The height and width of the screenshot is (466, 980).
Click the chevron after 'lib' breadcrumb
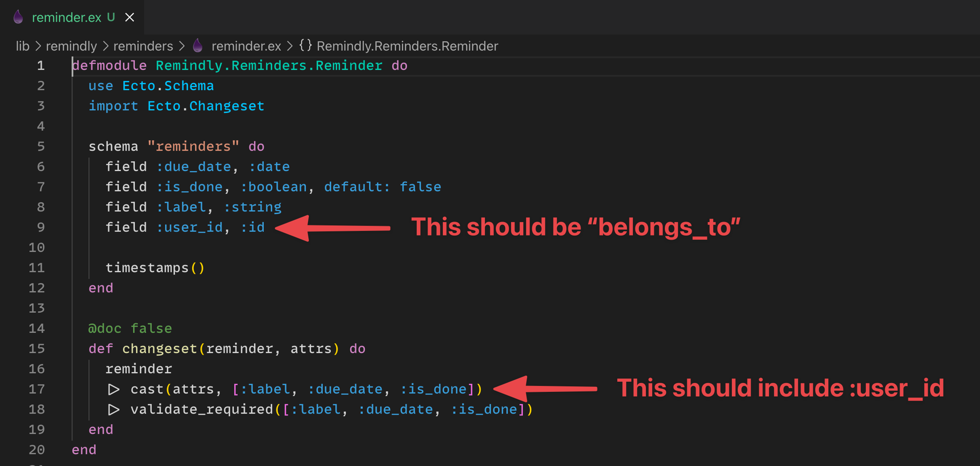(x=38, y=46)
